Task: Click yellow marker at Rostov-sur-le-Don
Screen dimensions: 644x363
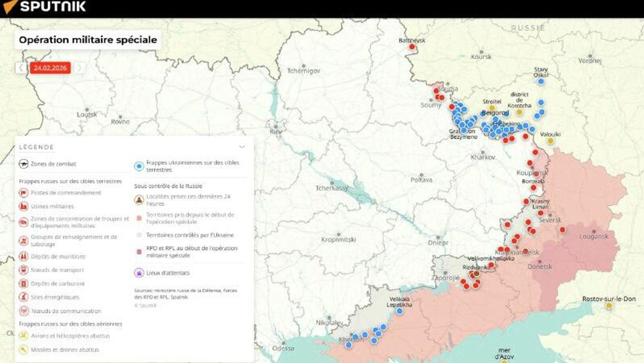Action: pyautogui.click(x=609, y=306)
